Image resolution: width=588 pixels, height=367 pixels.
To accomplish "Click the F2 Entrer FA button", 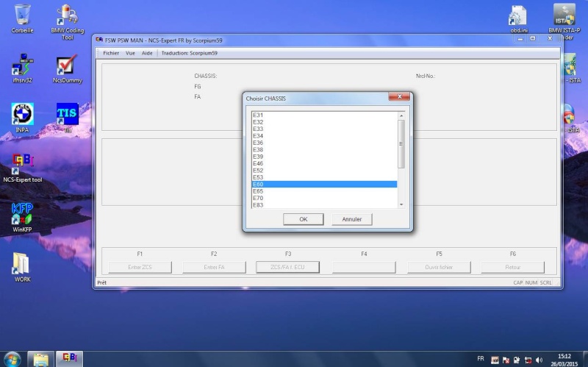I will coord(214,267).
